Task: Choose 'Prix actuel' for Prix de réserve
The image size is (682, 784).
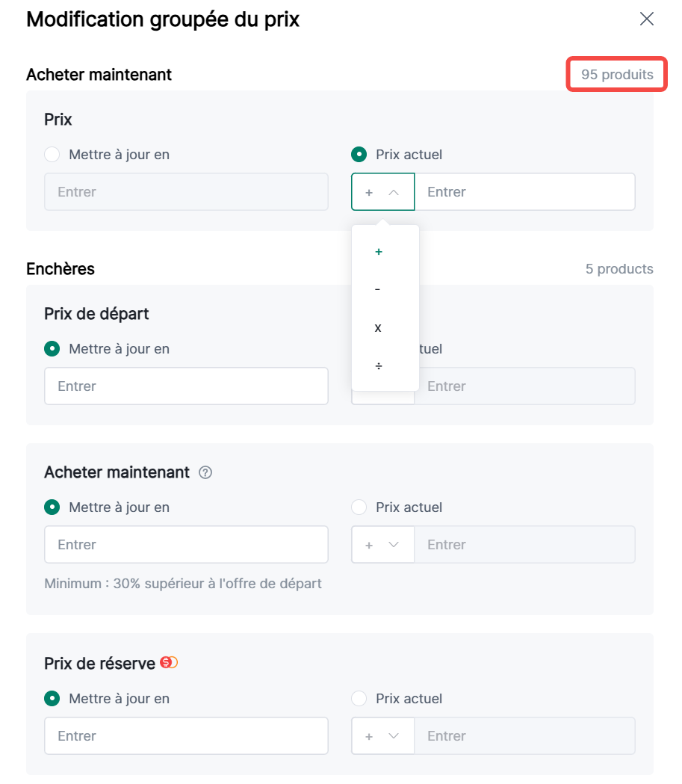Action: tap(359, 699)
